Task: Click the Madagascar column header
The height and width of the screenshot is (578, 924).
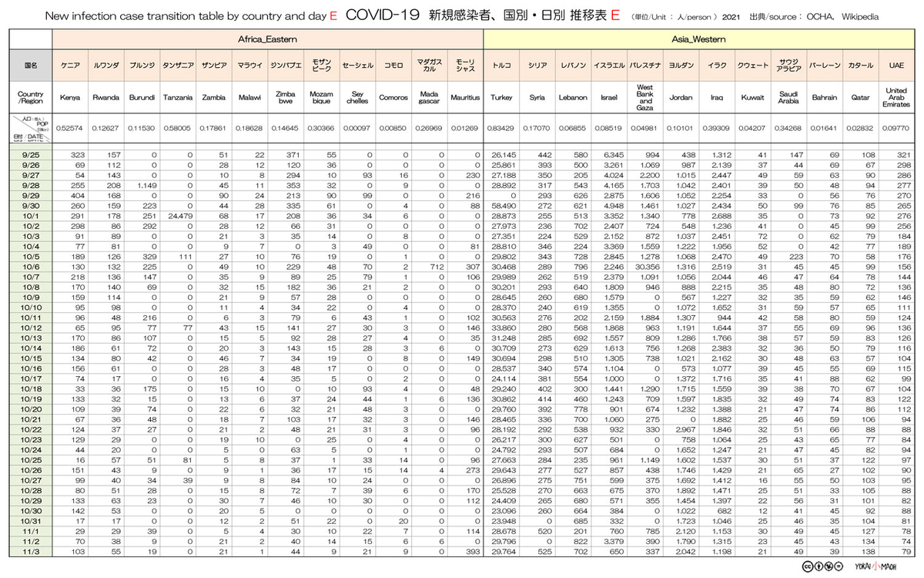Action: (x=429, y=98)
